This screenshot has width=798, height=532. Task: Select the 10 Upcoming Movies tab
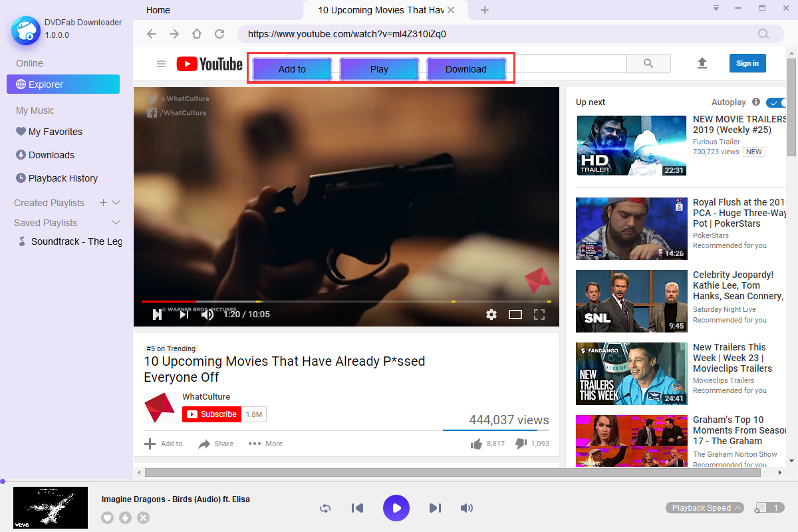coord(380,10)
